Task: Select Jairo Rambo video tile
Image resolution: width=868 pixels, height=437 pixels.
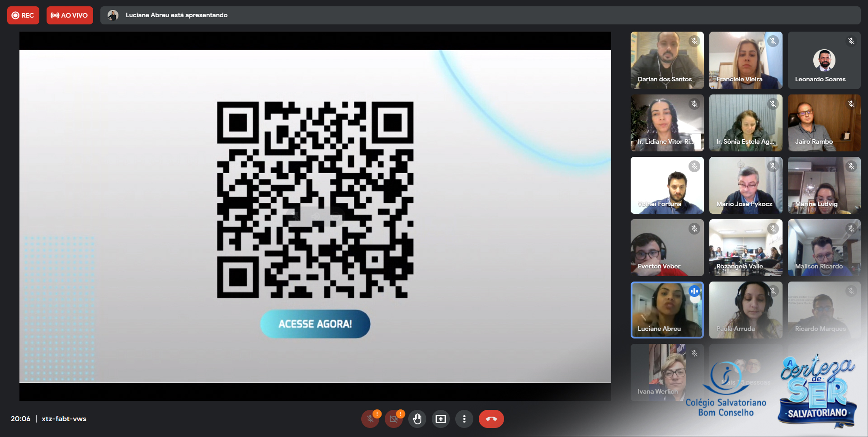Action: [824, 123]
